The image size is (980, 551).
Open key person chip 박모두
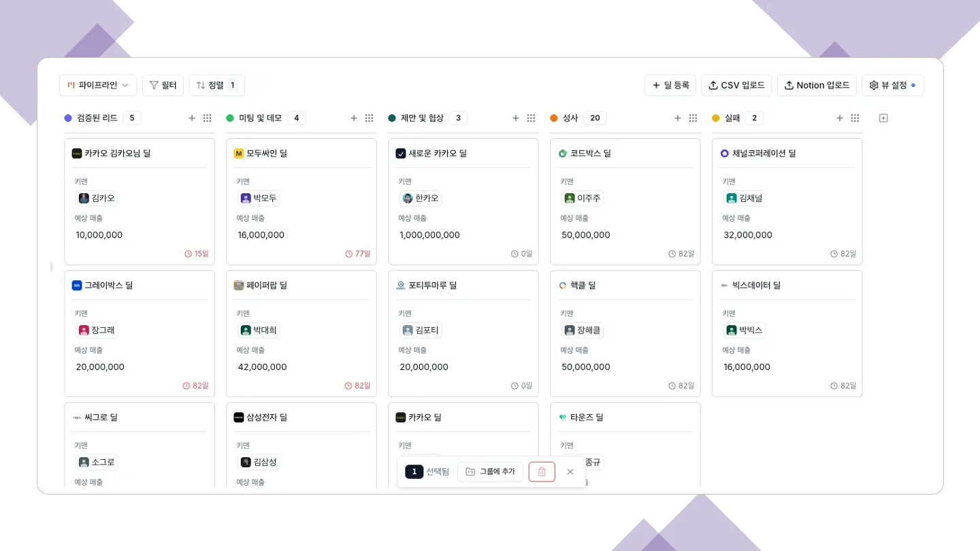pyautogui.click(x=259, y=199)
